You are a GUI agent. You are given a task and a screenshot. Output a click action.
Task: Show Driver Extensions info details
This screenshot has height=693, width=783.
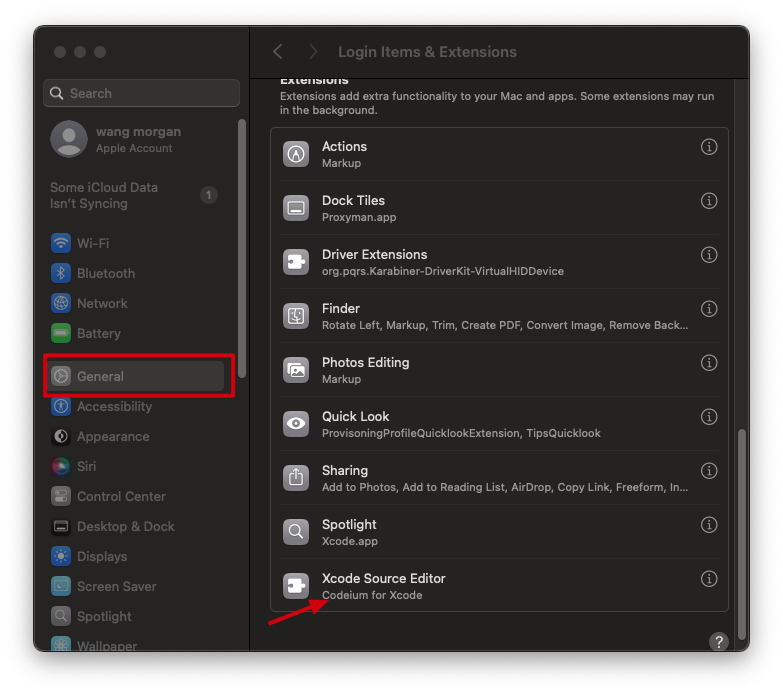pos(709,255)
